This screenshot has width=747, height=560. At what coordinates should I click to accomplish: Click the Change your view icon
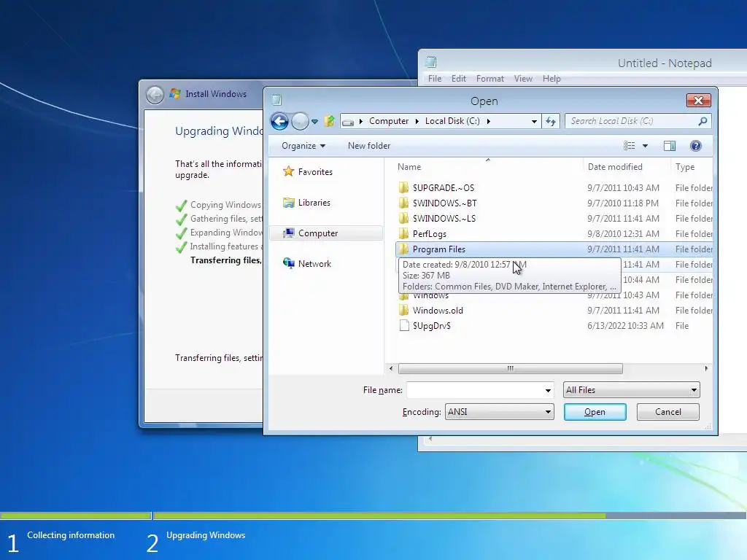coord(630,146)
